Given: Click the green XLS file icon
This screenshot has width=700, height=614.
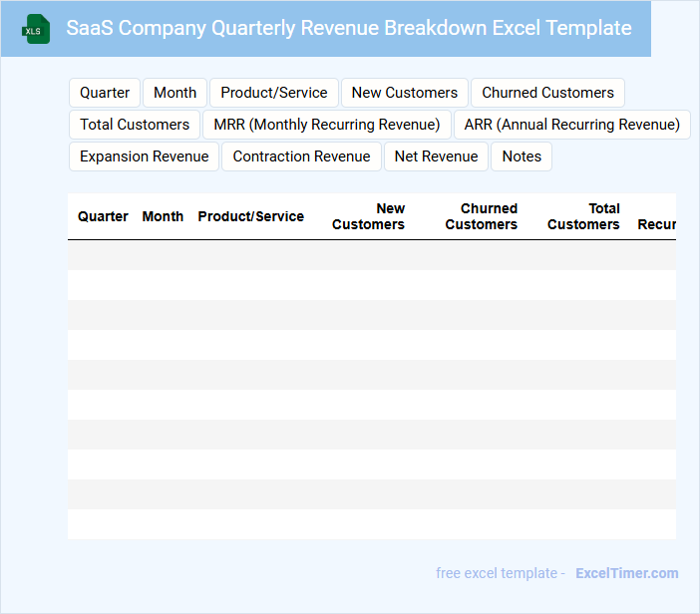Looking at the screenshot, I should [x=37, y=29].
